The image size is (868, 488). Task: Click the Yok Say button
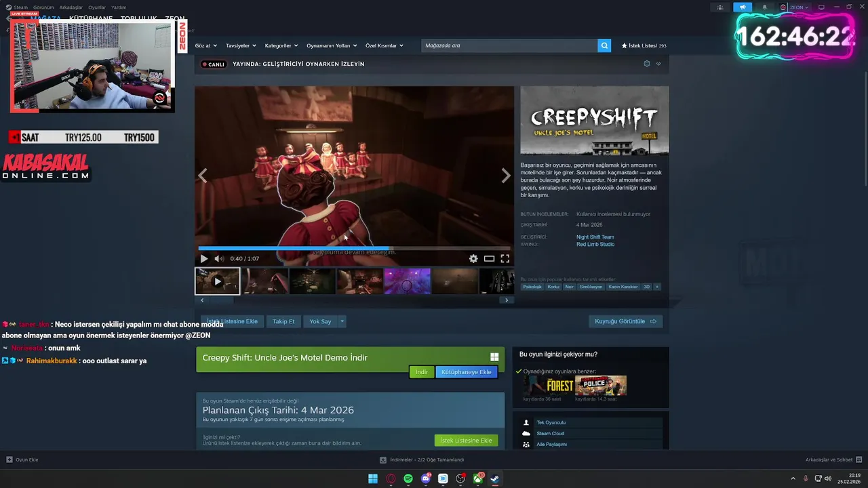click(x=320, y=321)
